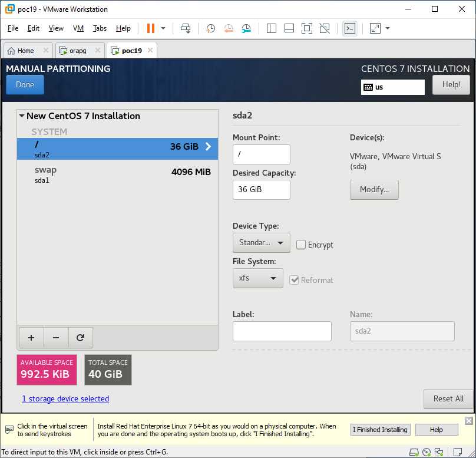Click the Total Space 40 GiB box
Screen dimensions: 476x458
tap(108, 370)
